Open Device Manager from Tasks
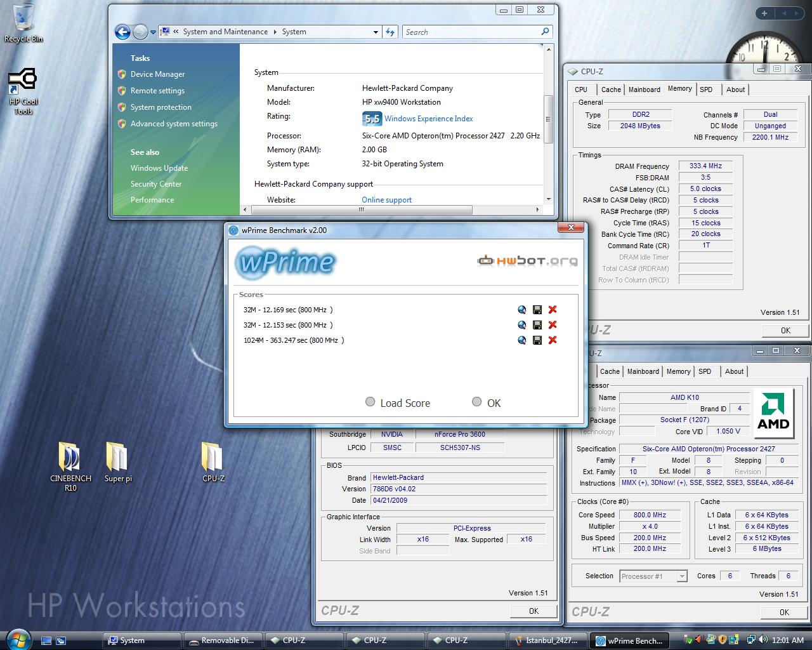 coord(157,74)
